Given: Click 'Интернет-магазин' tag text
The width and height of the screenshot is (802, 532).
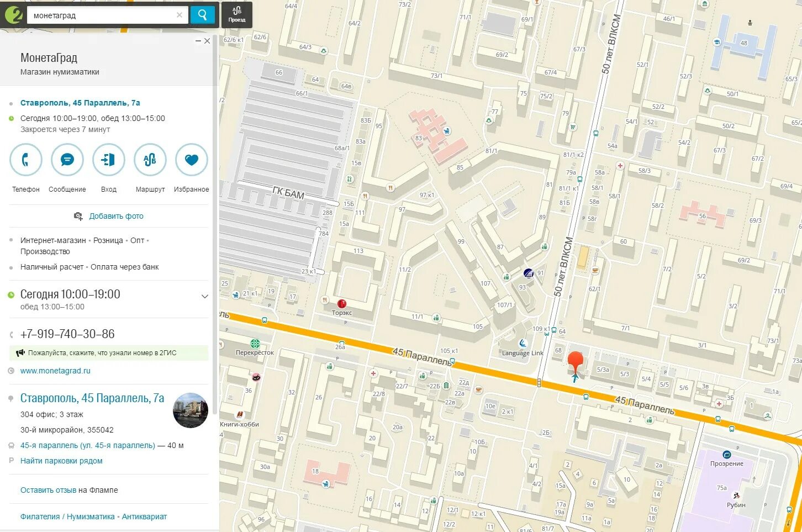Looking at the screenshot, I should coord(53,240).
